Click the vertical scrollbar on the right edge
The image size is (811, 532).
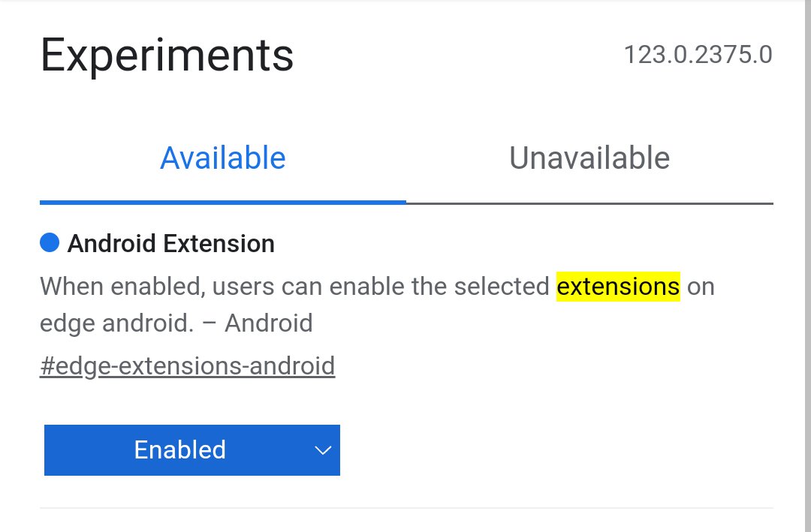[x=808, y=266]
